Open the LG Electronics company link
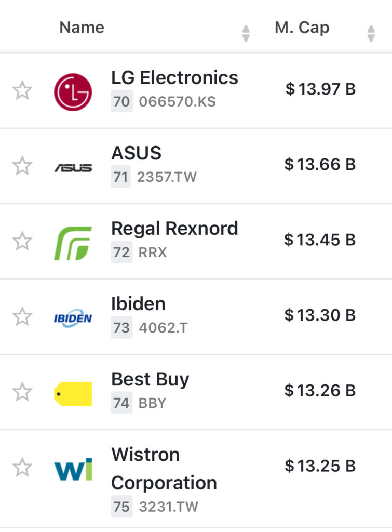Image resolution: width=392 pixels, height=532 pixels. coord(174,78)
